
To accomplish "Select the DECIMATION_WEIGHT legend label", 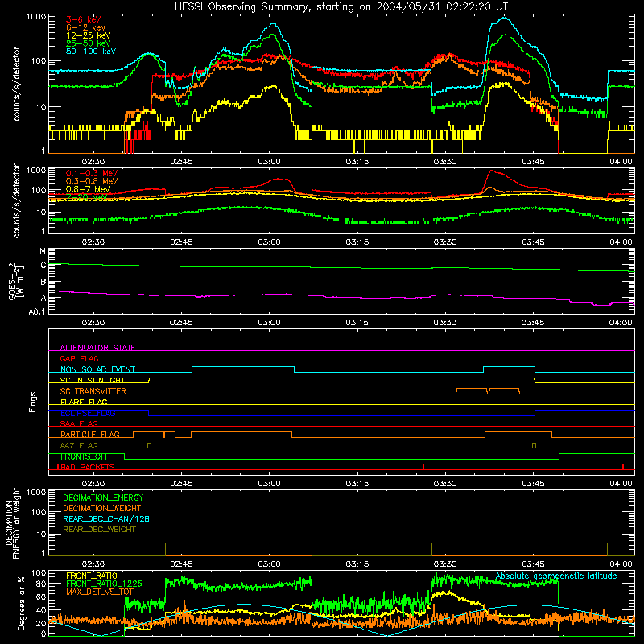I will 102,508.
